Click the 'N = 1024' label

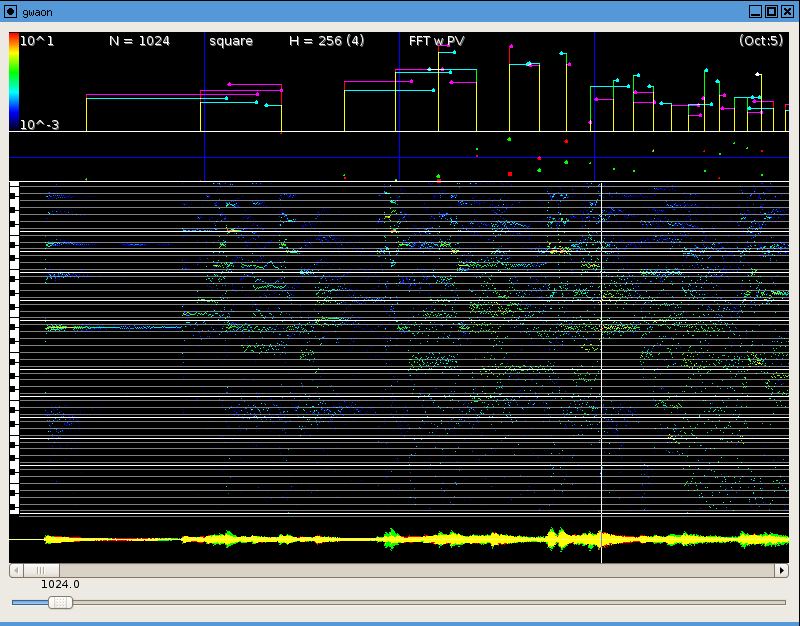coord(139,41)
